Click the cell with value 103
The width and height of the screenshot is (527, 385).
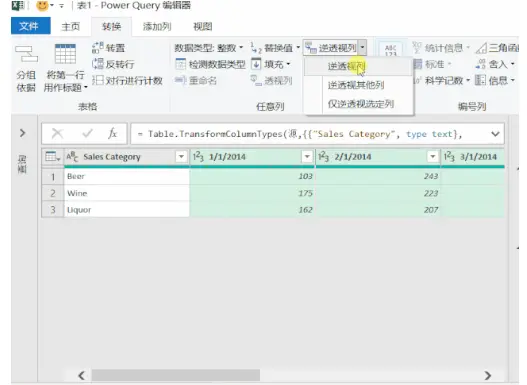click(x=252, y=176)
